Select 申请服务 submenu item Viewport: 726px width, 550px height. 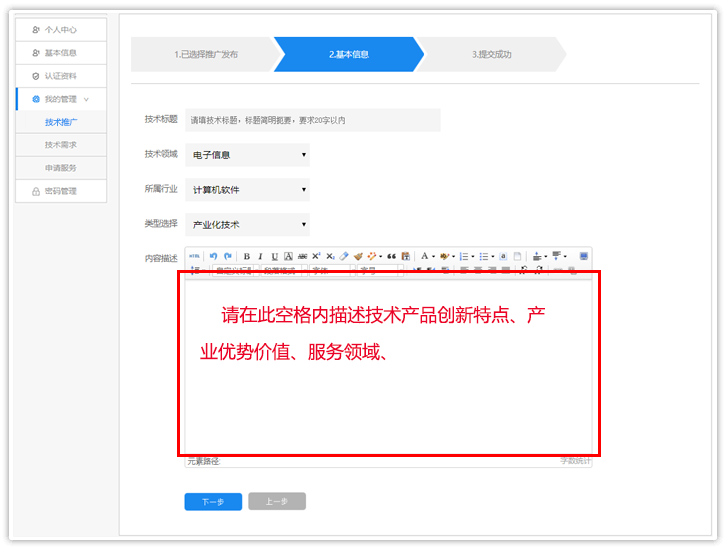coord(61,168)
